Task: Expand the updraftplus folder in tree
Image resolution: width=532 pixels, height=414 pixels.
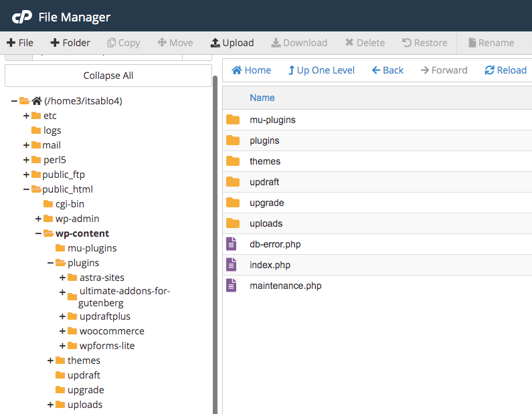Action: [x=62, y=316]
